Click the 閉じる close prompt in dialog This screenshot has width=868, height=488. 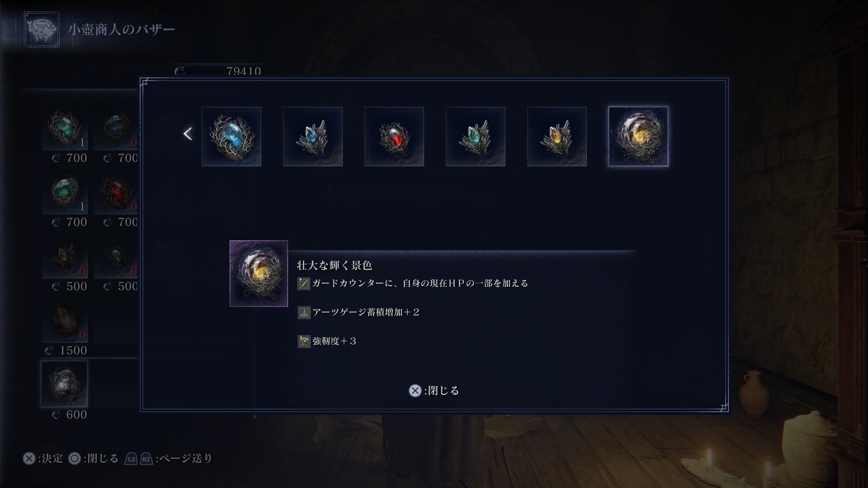pyautogui.click(x=434, y=391)
